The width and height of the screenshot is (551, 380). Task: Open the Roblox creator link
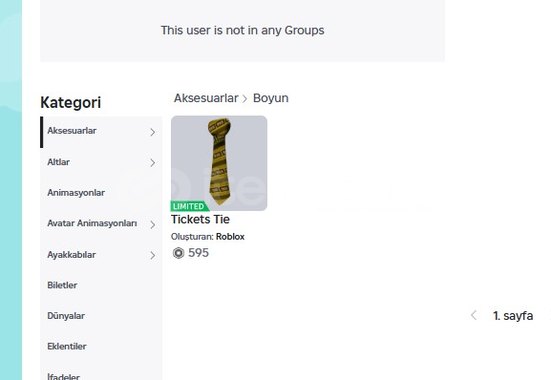pos(230,237)
